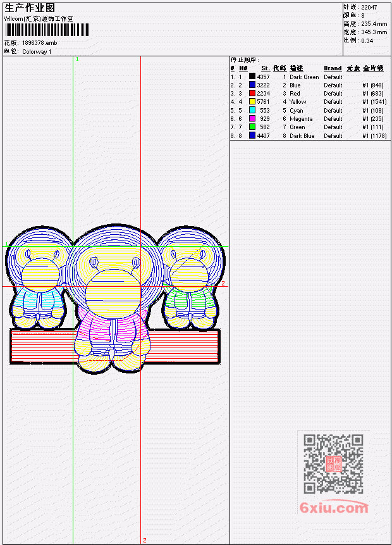Screen dimensions: 392x545
Task: Click the black swatch for Dark Green
Action: pyautogui.click(x=252, y=76)
